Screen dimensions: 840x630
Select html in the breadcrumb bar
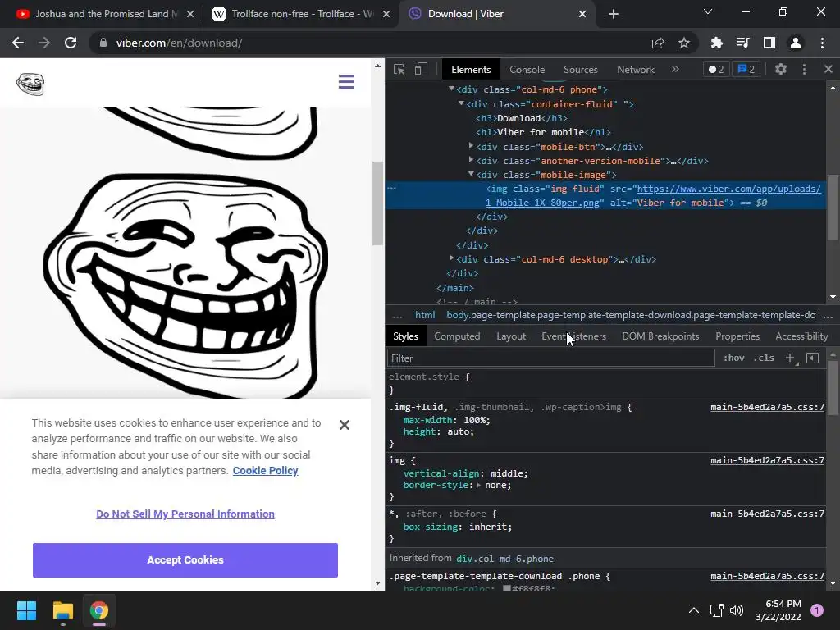425,316
